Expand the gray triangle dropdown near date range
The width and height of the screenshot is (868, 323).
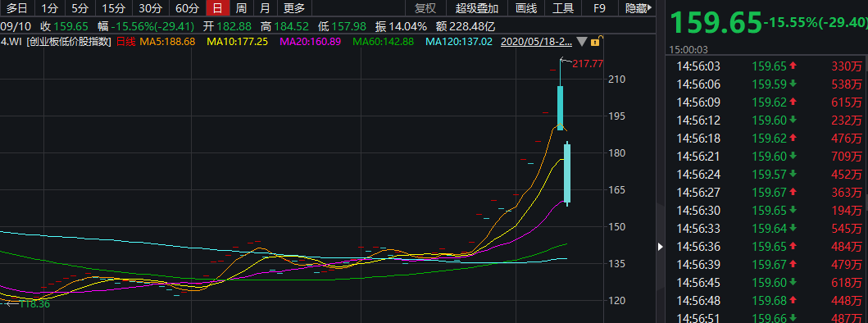[582, 42]
